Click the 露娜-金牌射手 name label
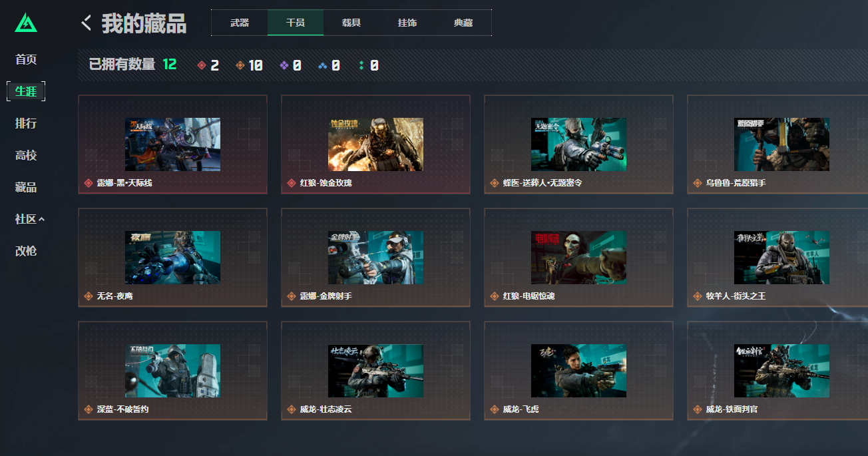Image resolution: width=868 pixels, height=456 pixels. pyautogui.click(x=325, y=296)
